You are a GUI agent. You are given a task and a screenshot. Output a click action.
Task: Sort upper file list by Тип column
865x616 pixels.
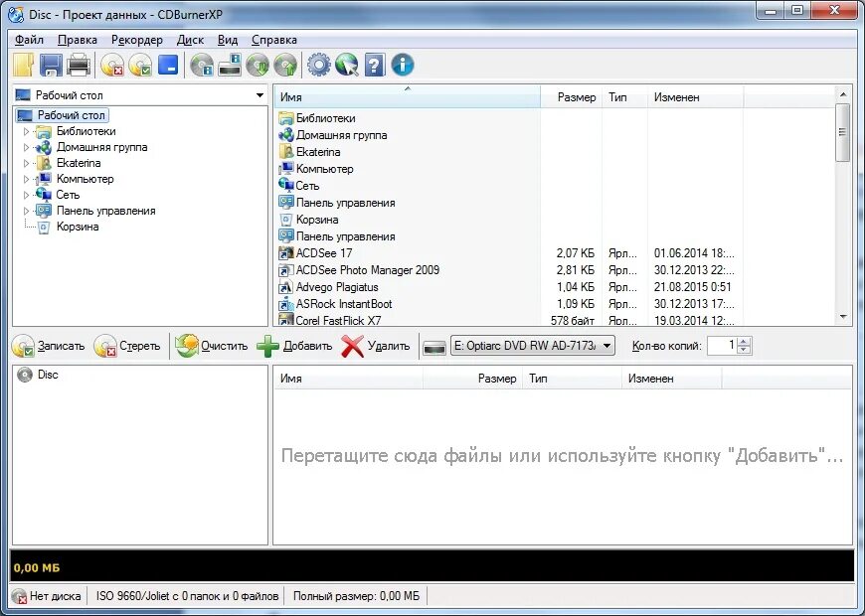point(624,97)
